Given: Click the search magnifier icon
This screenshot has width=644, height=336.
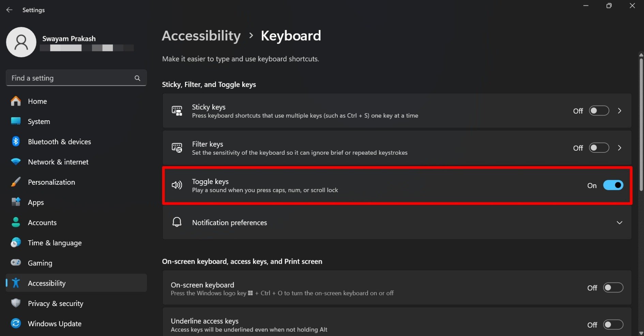Looking at the screenshot, I should pyautogui.click(x=137, y=78).
